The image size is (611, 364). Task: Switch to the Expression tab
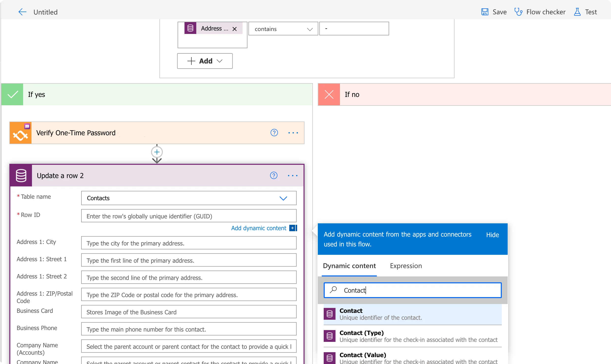pyautogui.click(x=406, y=265)
